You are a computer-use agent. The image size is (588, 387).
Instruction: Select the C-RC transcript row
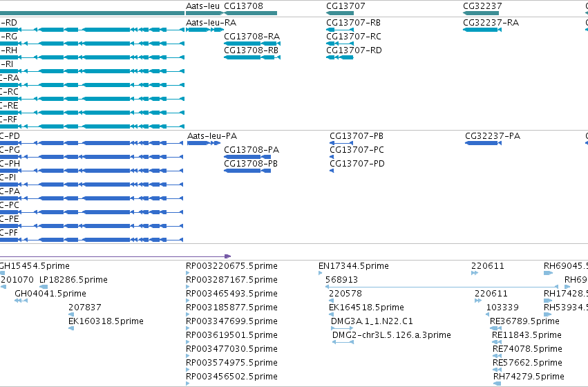pos(92,99)
